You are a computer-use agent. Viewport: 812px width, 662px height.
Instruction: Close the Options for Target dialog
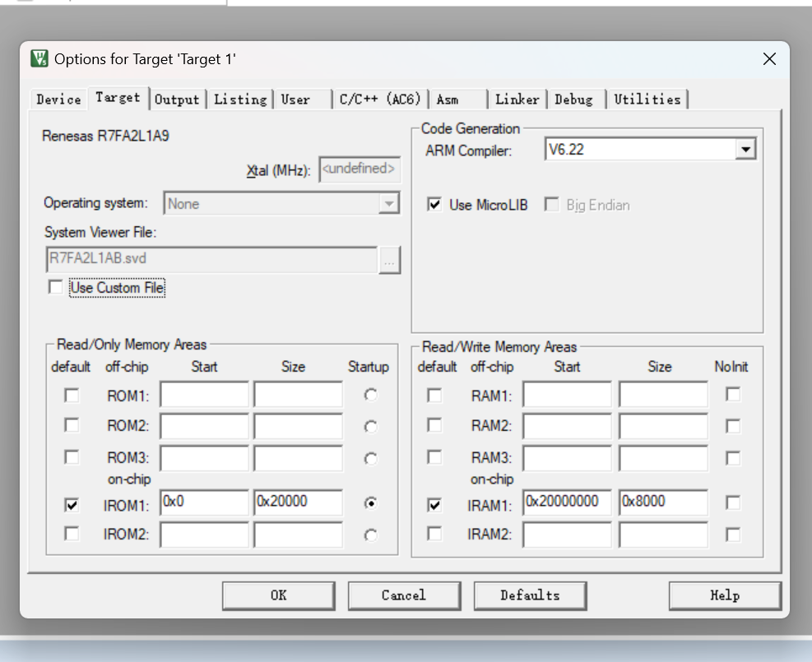click(769, 59)
